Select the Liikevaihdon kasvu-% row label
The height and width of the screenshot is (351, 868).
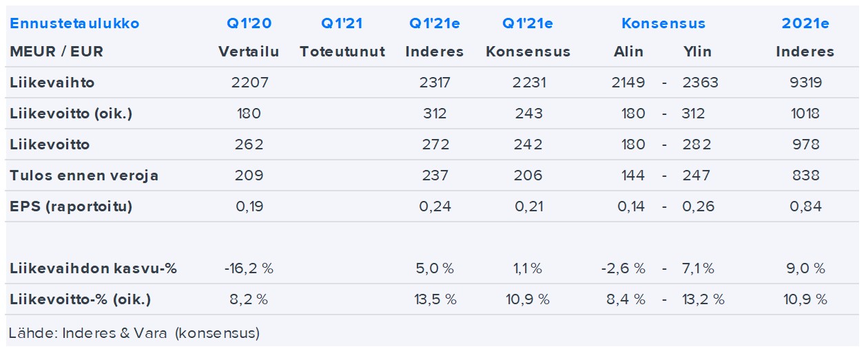pos(94,268)
